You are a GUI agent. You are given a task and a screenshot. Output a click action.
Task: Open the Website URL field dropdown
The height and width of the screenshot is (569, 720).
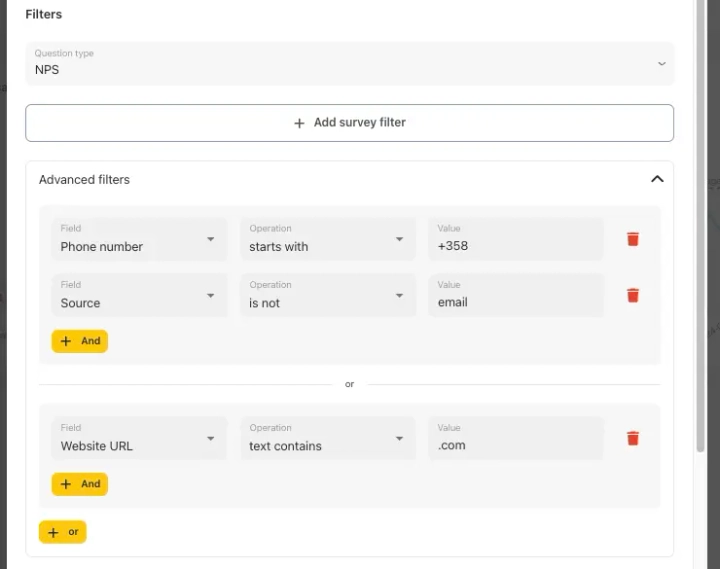pos(139,438)
